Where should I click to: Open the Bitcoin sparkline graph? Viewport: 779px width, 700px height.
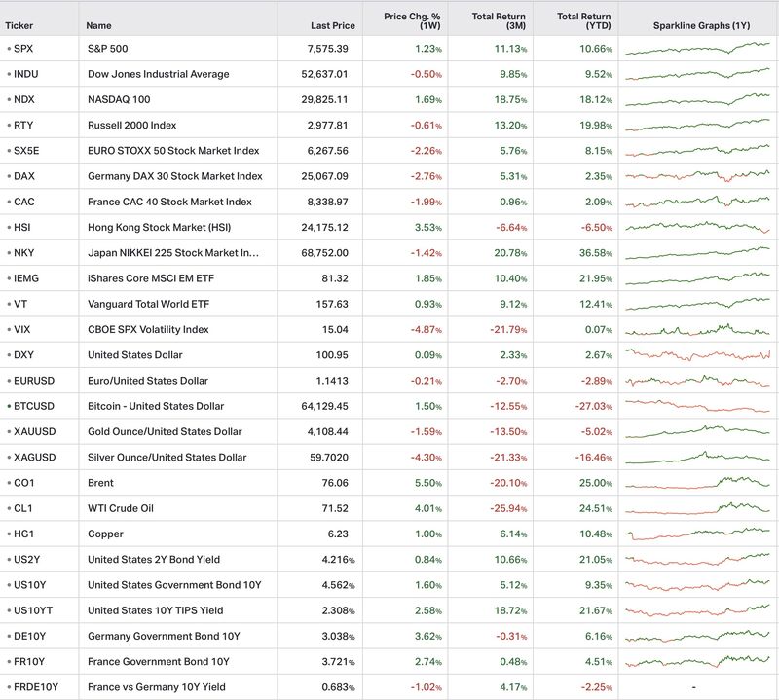tap(697, 406)
